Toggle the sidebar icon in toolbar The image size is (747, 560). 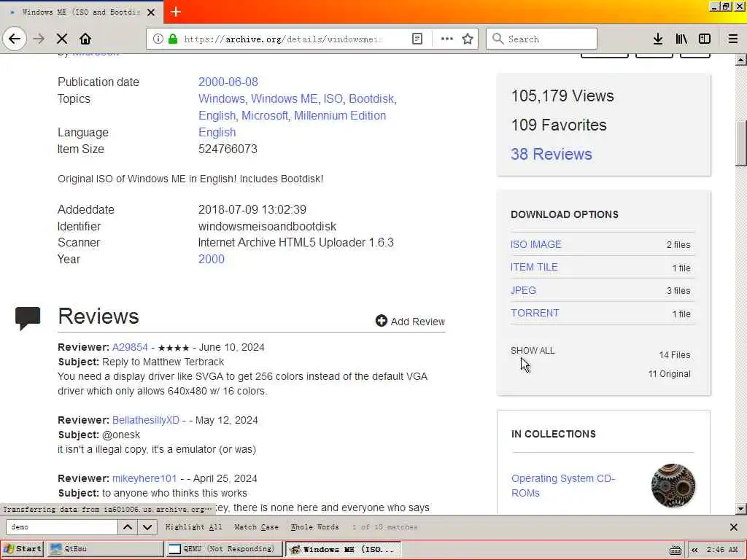point(705,39)
